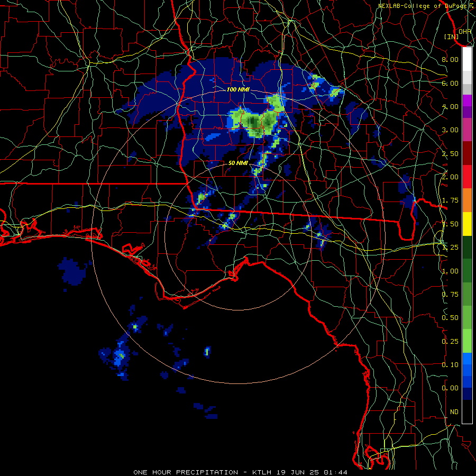Click the 1.75 legend value
476x476 pixels.
click(450, 200)
